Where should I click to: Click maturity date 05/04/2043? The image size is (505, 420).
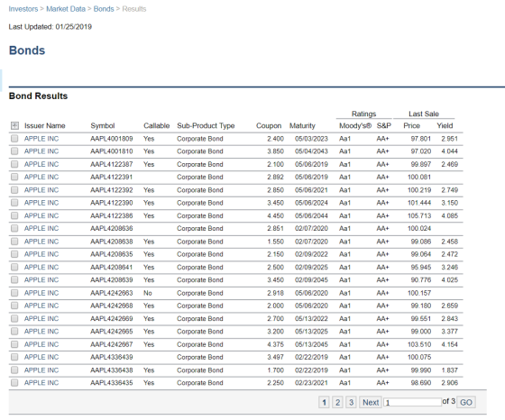pyautogui.click(x=311, y=151)
